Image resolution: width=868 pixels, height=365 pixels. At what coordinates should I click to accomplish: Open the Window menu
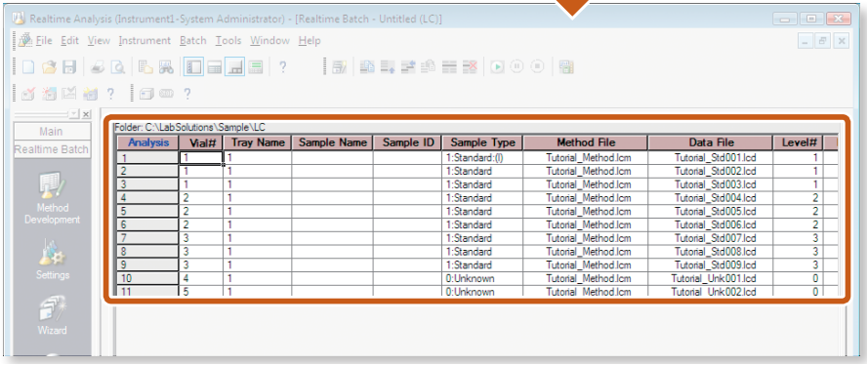coord(269,40)
